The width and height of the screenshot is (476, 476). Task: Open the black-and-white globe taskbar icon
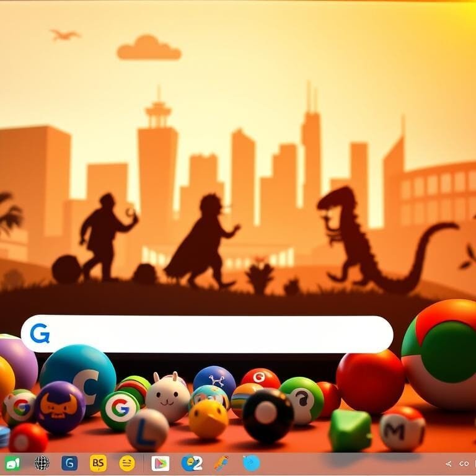coord(42,463)
